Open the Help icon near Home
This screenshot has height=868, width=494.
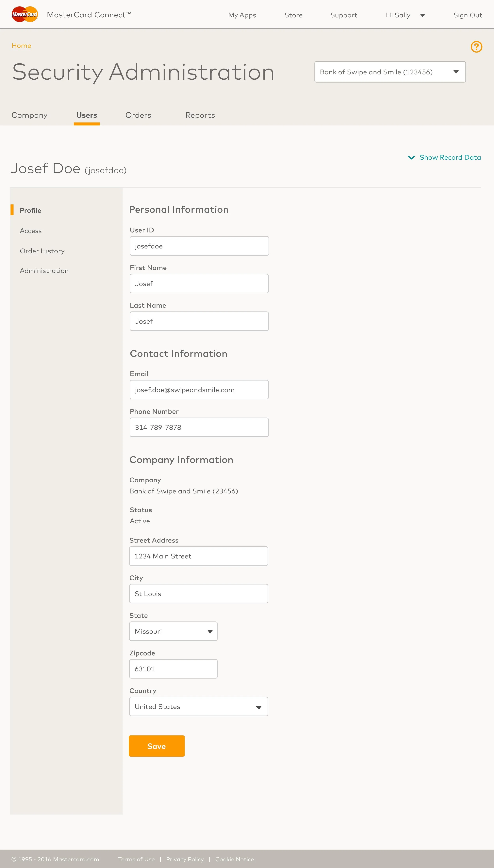476,46
